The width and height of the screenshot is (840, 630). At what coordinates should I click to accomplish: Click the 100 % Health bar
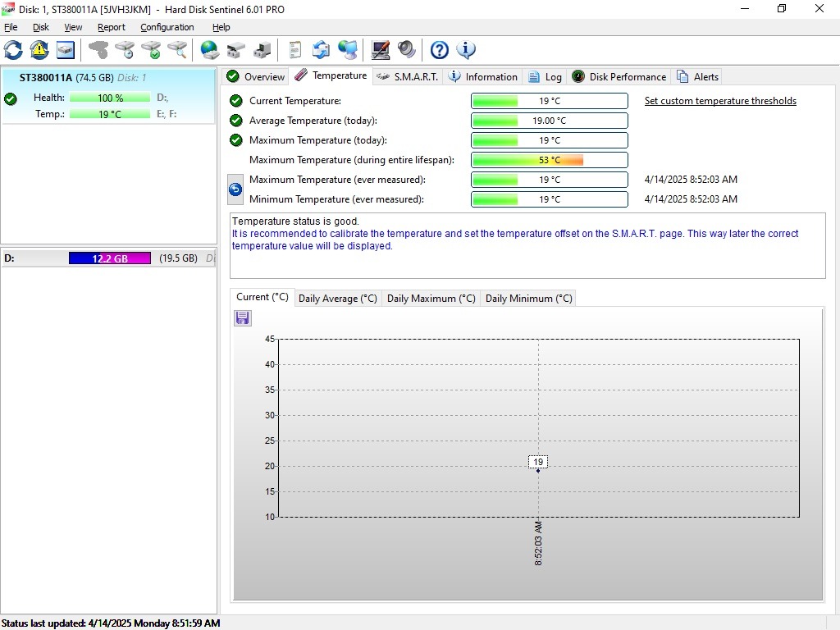110,98
